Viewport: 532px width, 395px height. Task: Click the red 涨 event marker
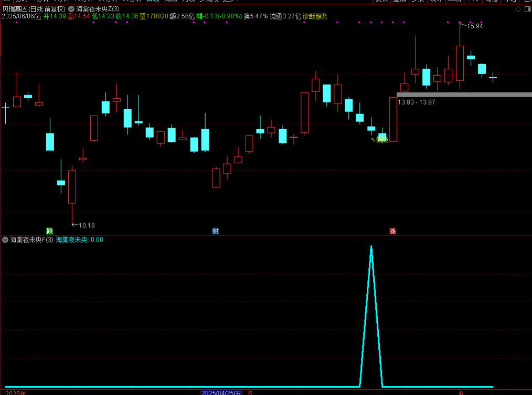click(x=392, y=231)
